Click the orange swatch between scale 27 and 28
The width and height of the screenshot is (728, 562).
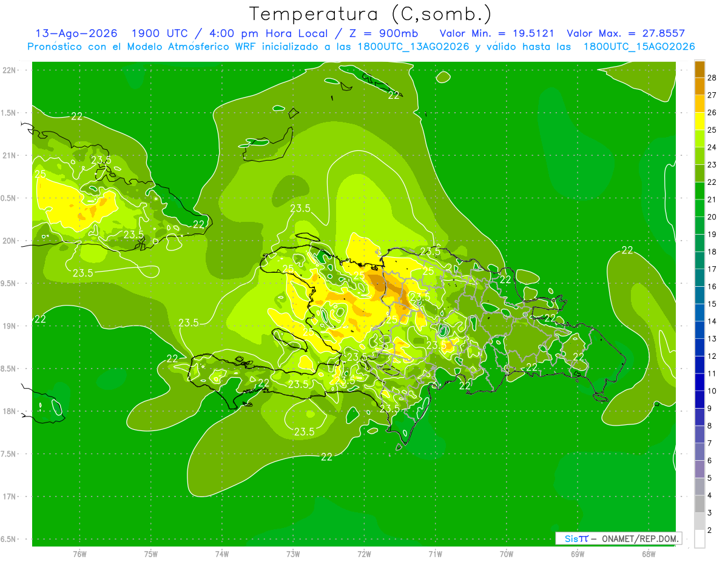click(699, 86)
